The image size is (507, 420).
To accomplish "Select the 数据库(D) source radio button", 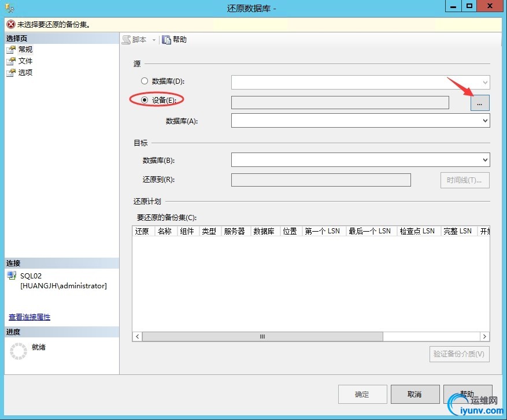I will coord(145,81).
